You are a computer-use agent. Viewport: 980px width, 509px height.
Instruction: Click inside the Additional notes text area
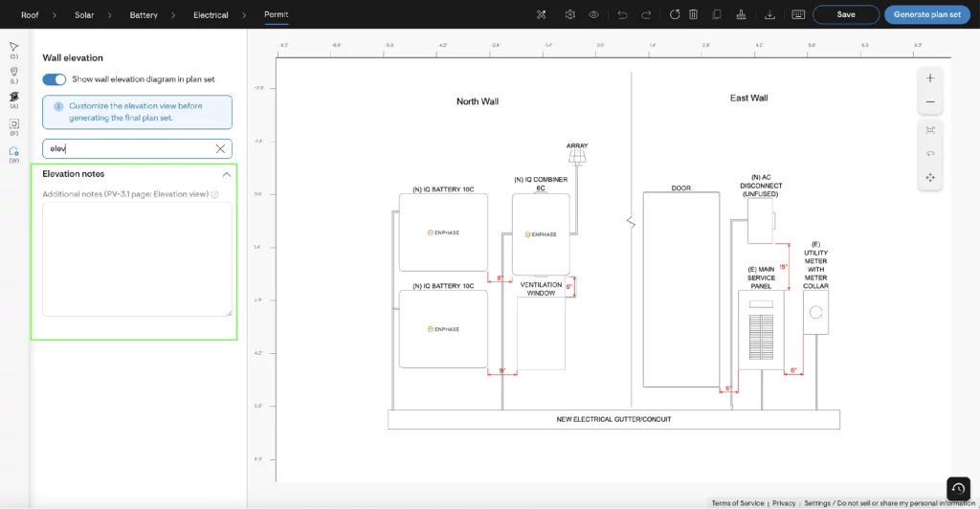[137, 258]
